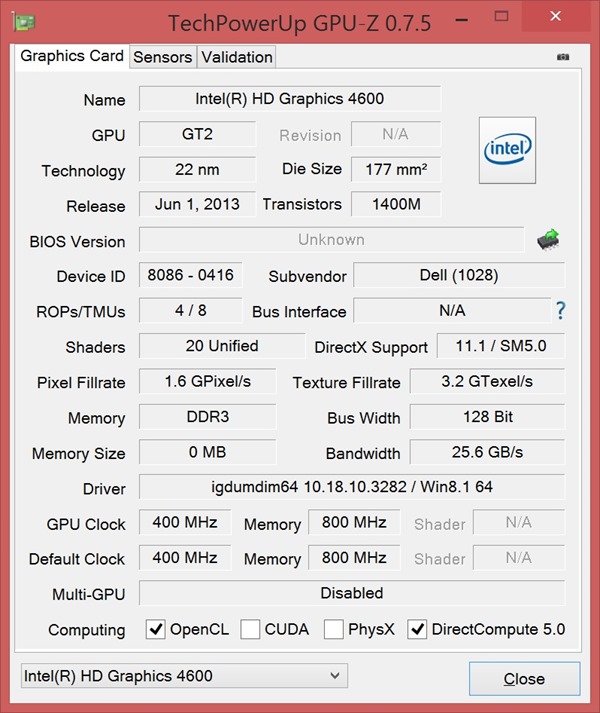Click the BIOS Version label

77,242
